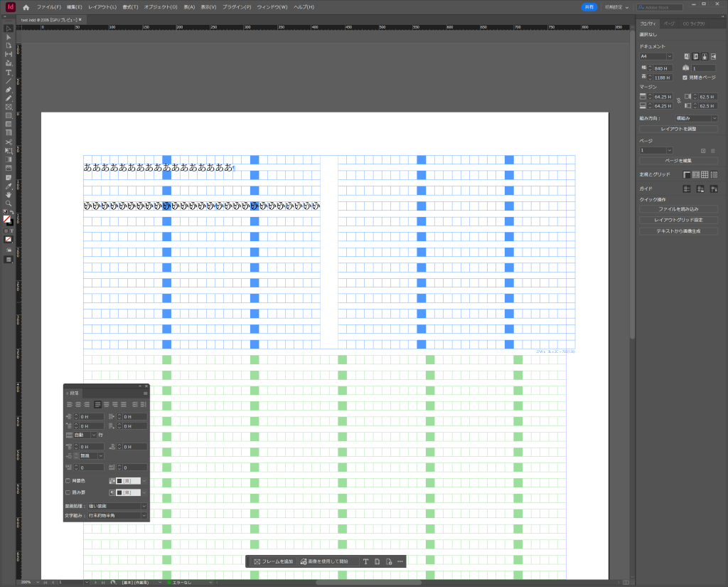Screen dimensions: 728x587
Task: Click the ファイルを読み込み button
Action: 678,209
